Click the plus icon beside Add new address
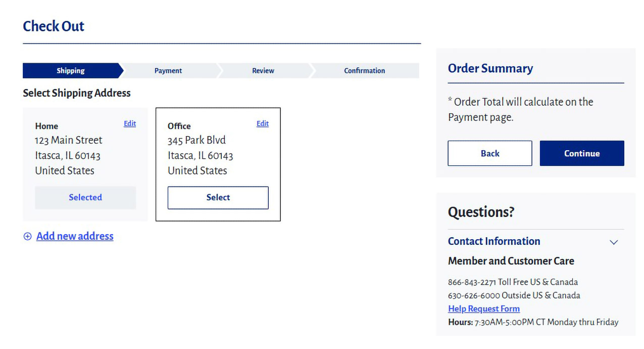This screenshot has width=644, height=349. (27, 236)
